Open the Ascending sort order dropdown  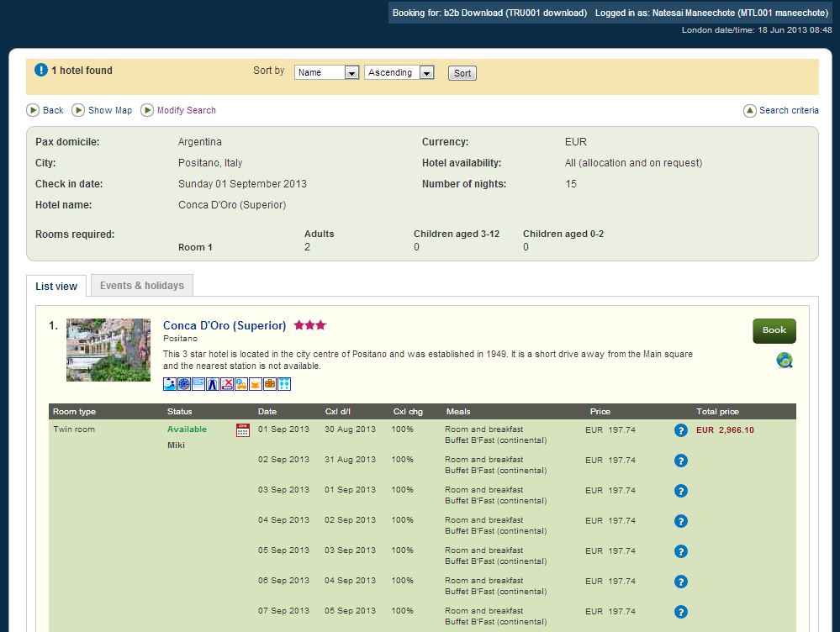coord(399,73)
